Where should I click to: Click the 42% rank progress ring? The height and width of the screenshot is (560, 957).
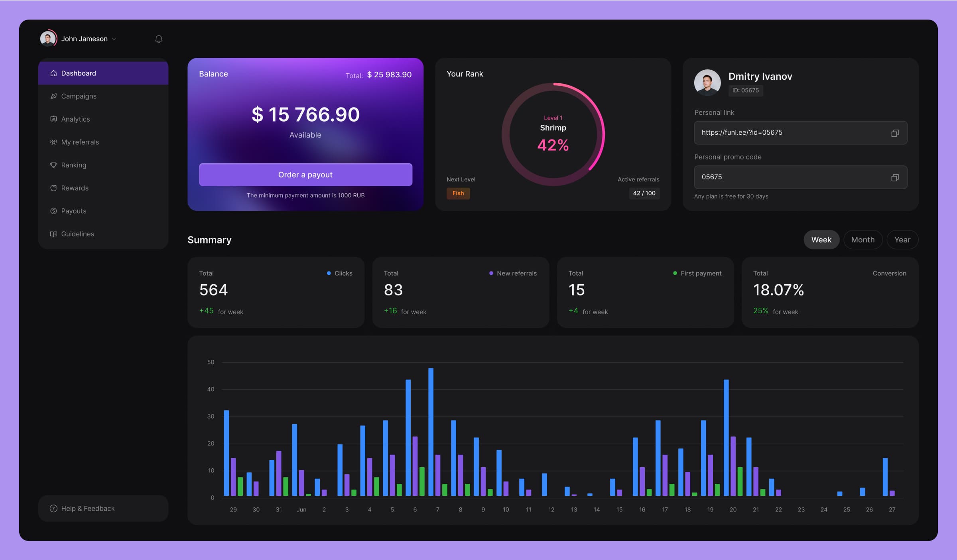coord(553,134)
